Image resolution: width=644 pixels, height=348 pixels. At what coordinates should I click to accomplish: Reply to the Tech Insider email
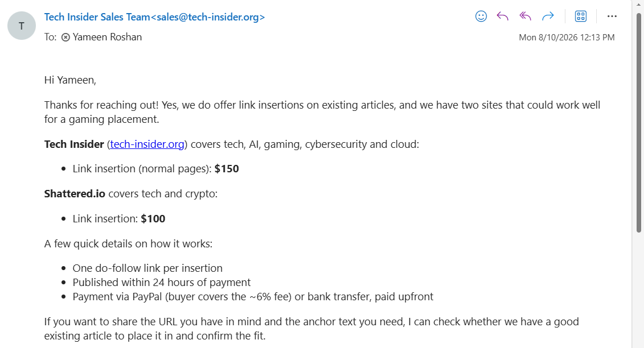503,16
